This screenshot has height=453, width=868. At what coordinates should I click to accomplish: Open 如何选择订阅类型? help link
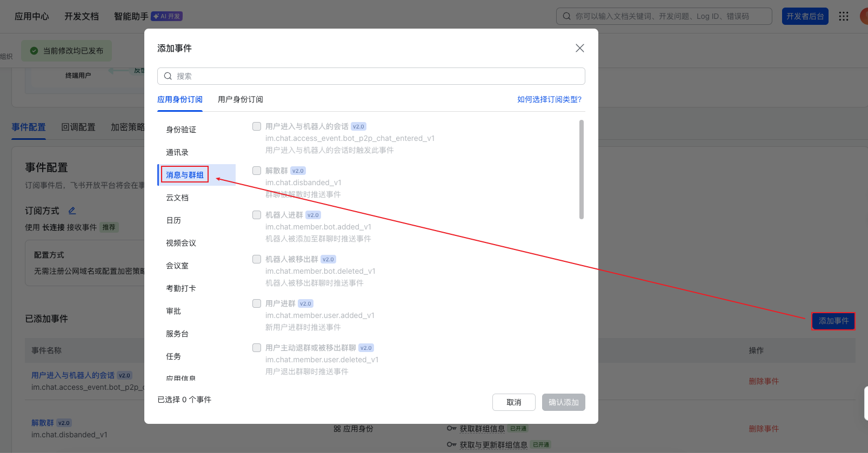pos(550,99)
